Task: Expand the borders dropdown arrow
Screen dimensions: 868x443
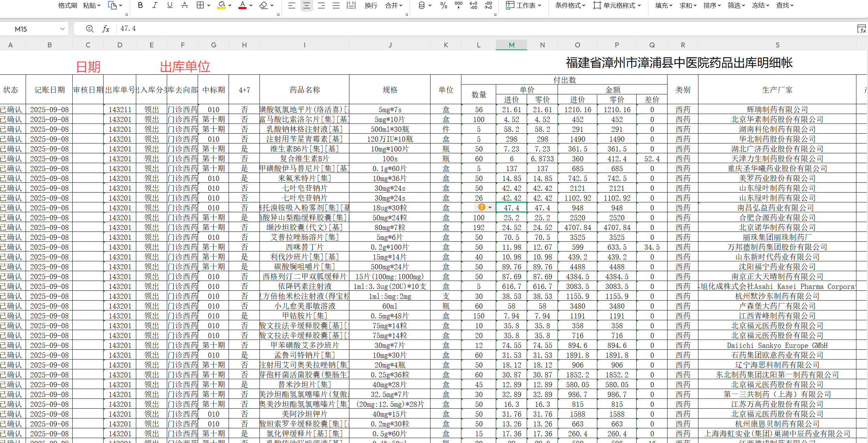Action: point(209,6)
